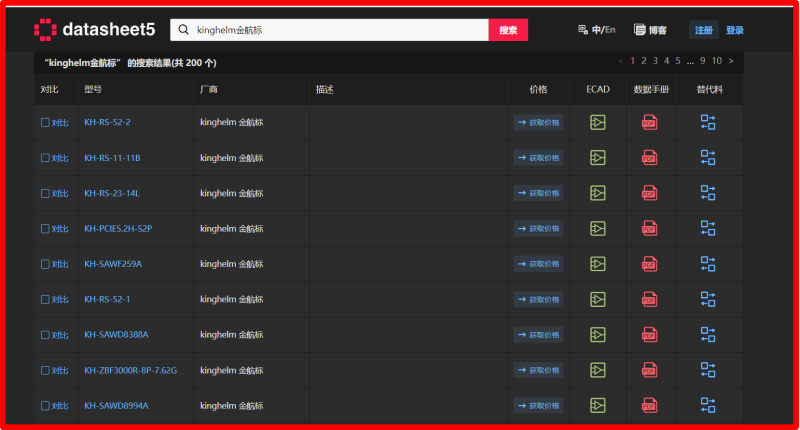Open ECAD model for KH-SAWD8388A
800x430 pixels.
point(597,335)
